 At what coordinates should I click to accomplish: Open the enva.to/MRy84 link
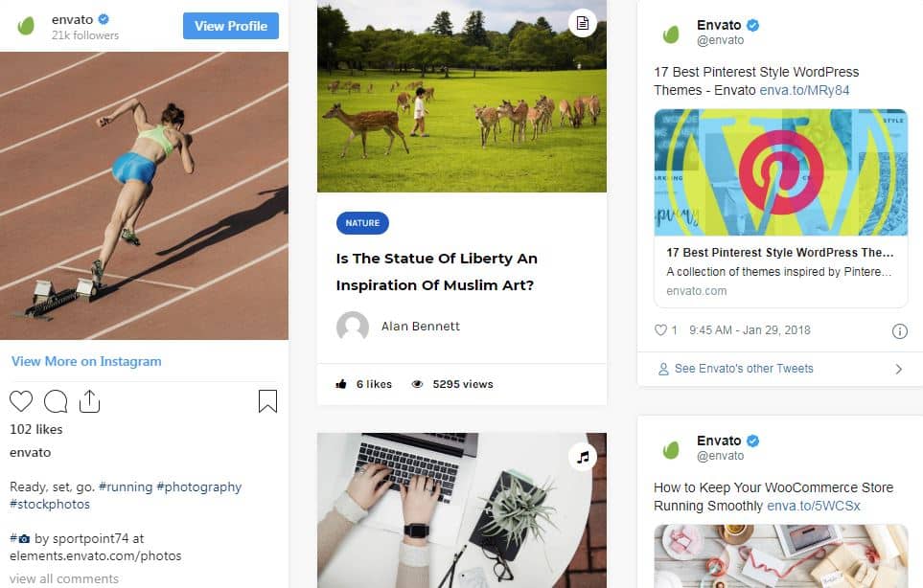[x=804, y=90]
